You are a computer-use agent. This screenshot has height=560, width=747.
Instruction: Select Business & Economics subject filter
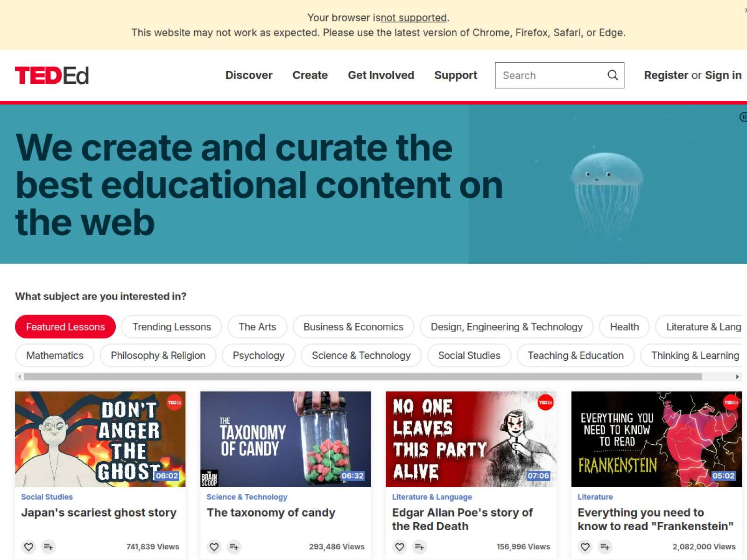pyautogui.click(x=353, y=327)
